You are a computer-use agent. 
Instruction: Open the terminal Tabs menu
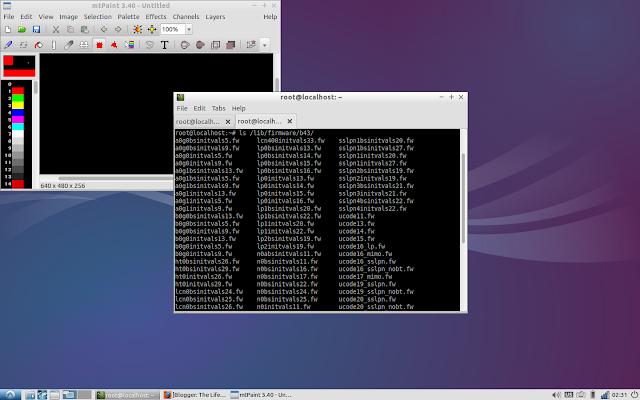point(218,108)
